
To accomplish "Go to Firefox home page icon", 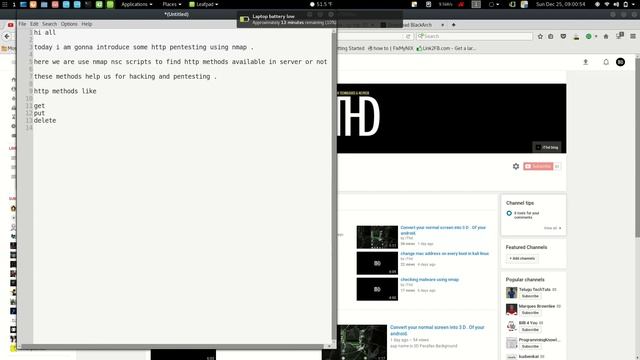I will coord(606,36).
